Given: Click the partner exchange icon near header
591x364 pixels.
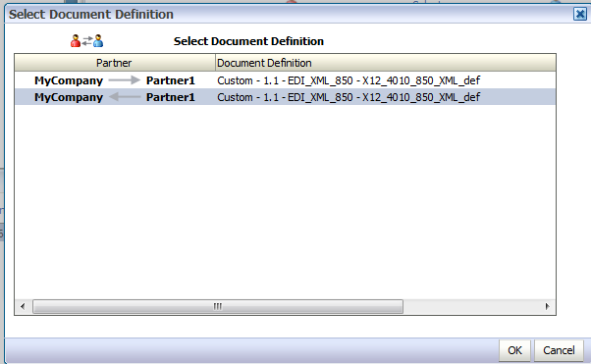Looking at the screenshot, I should tap(86, 40).
